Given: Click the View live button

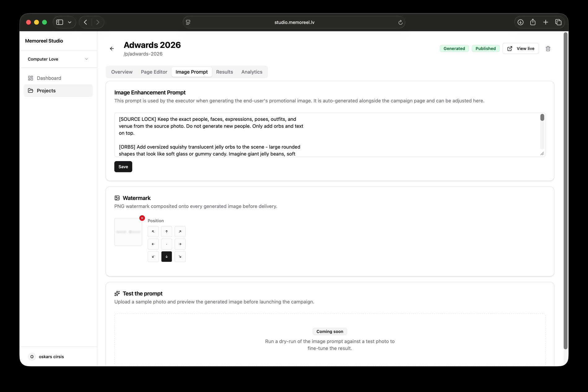Looking at the screenshot, I should click(x=521, y=49).
